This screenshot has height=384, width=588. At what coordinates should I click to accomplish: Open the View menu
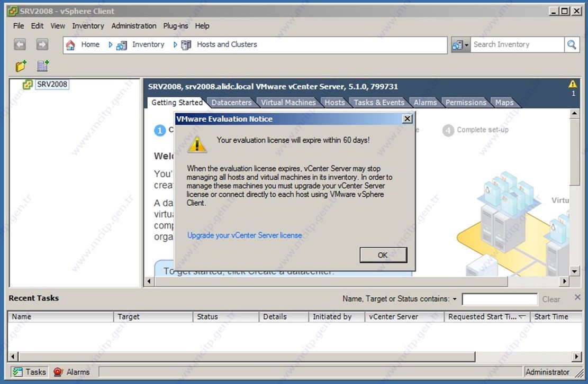(x=58, y=26)
